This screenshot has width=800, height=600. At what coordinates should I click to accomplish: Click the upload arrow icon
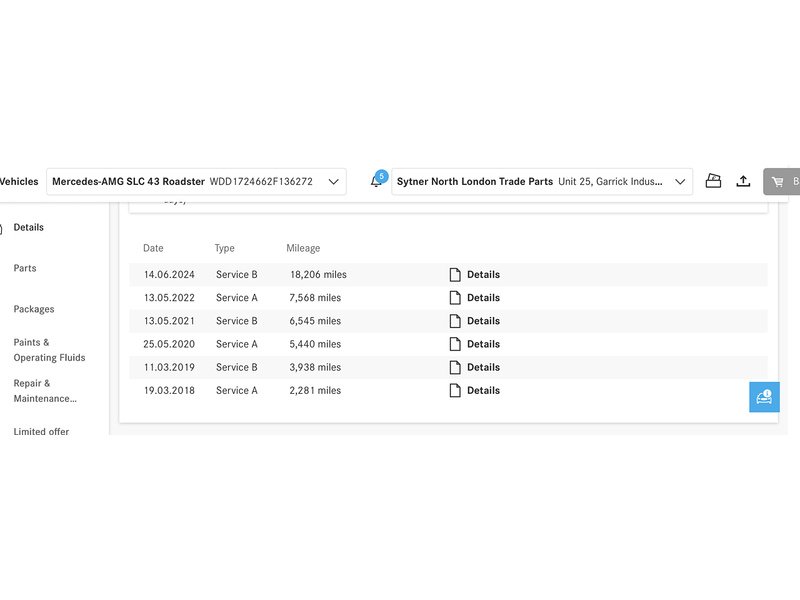click(x=743, y=181)
